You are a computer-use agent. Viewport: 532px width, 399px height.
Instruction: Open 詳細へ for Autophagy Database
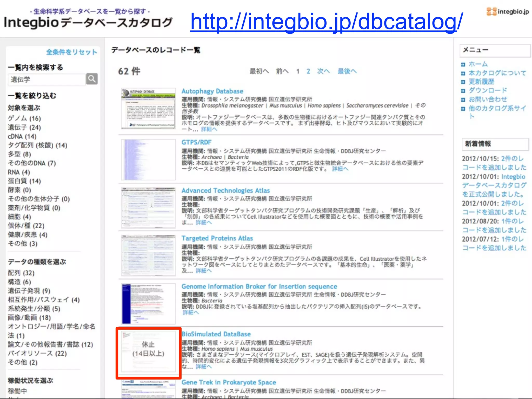tap(209, 129)
